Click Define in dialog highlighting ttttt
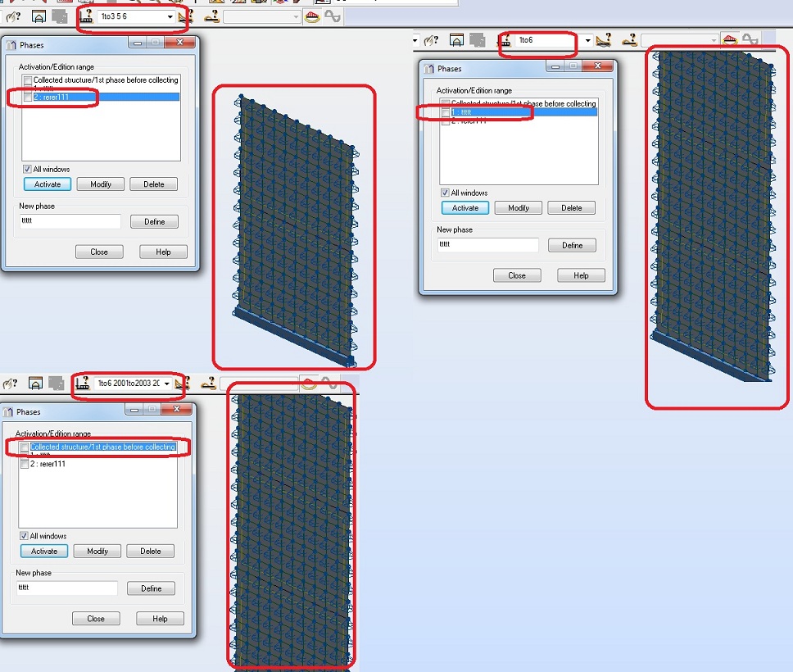Viewport: 793px width, 672px height. click(572, 245)
